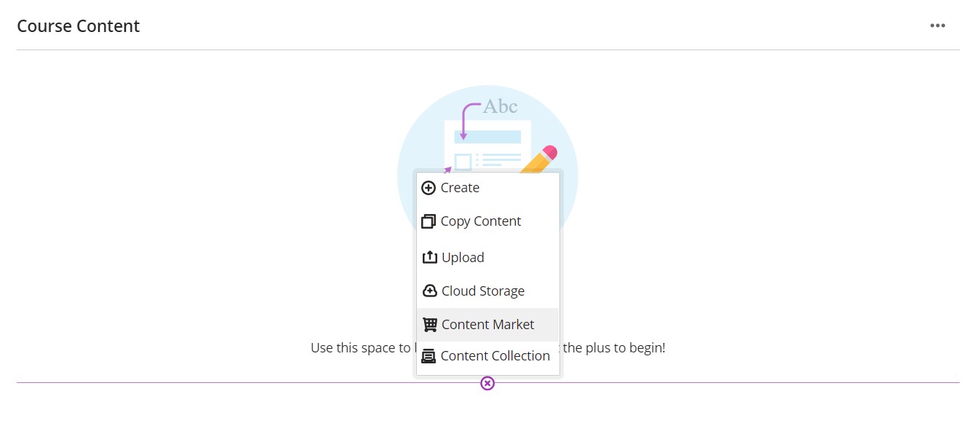Open the Course Content three-dots menu
The height and width of the screenshot is (442, 980).
tap(938, 25)
